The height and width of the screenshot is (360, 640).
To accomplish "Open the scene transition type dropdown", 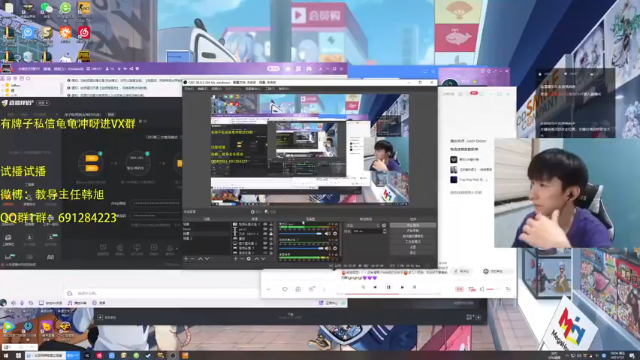I will pos(363,225).
